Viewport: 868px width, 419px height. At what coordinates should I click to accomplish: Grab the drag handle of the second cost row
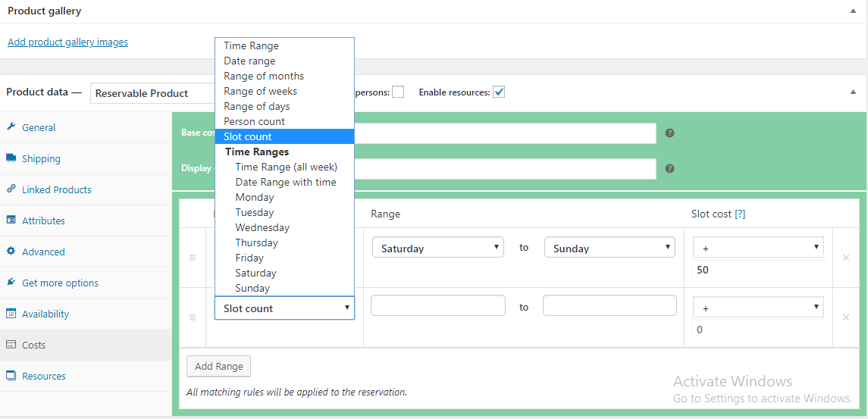(x=193, y=317)
